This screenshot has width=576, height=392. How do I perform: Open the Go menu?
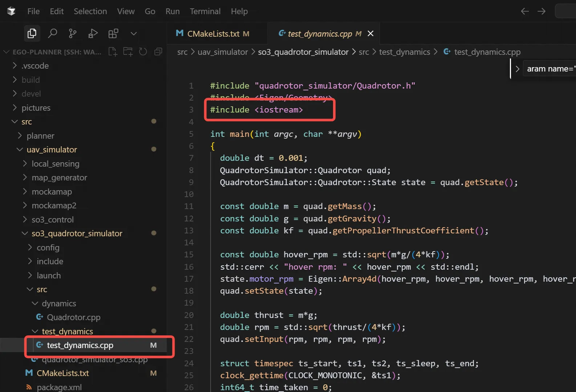click(x=150, y=11)
